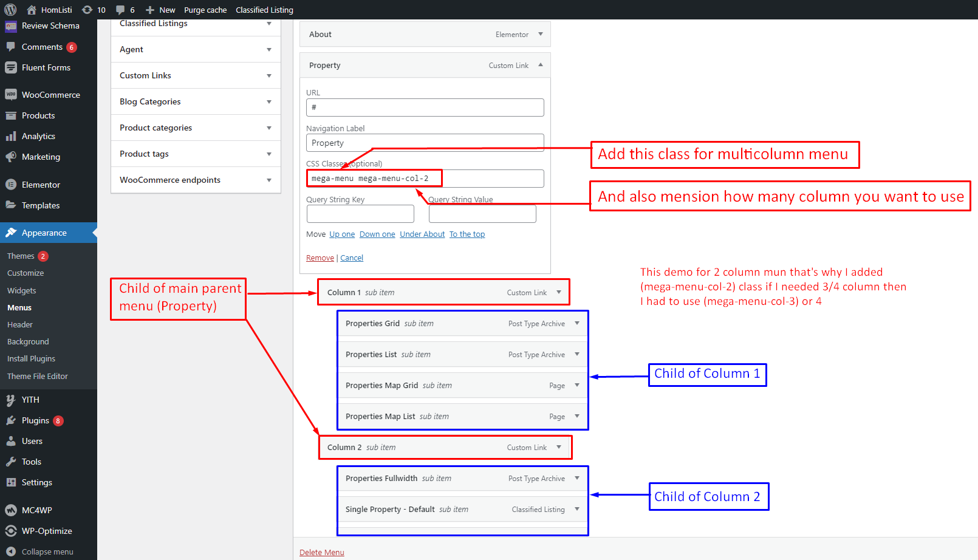Click Purge cache in admin bar
Image resolution: width=978 pixels, height=560 pixels.
point(205,10)
